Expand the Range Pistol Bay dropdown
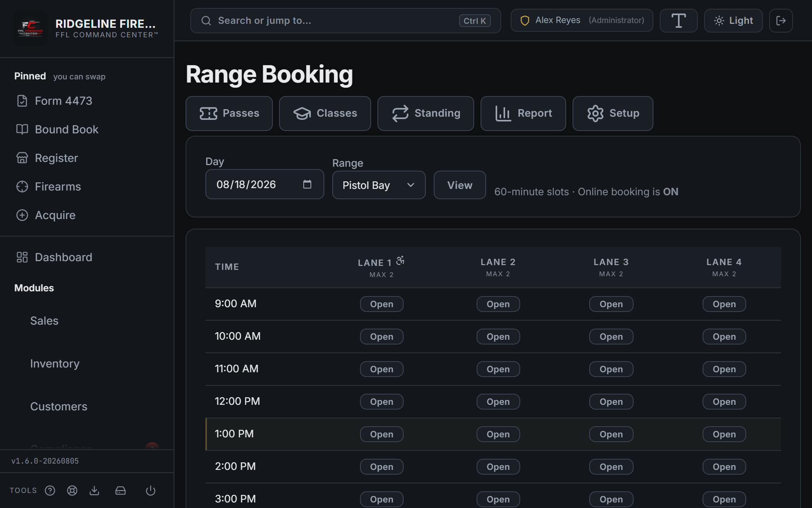 point(379,185)
